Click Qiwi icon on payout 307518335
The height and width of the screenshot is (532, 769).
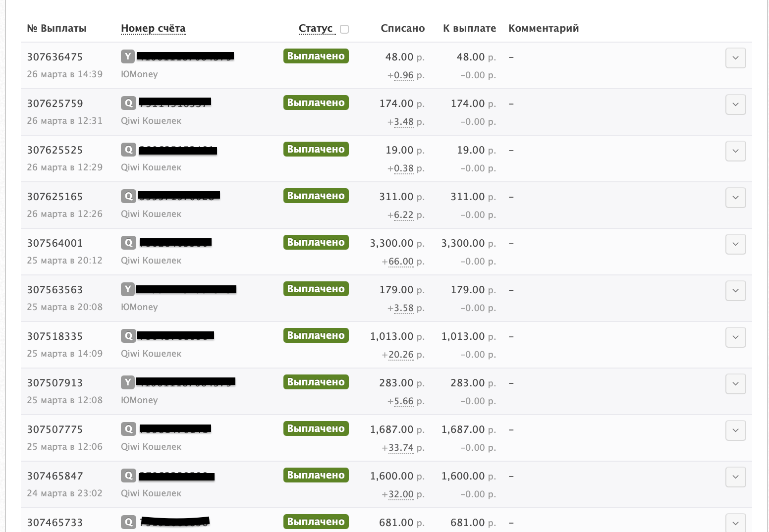tap(128, 336)
